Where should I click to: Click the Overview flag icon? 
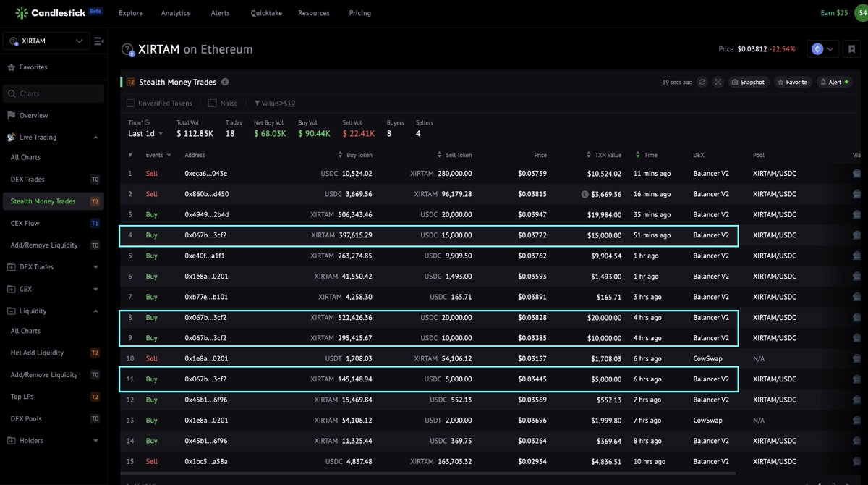click(x=11, y=115)
